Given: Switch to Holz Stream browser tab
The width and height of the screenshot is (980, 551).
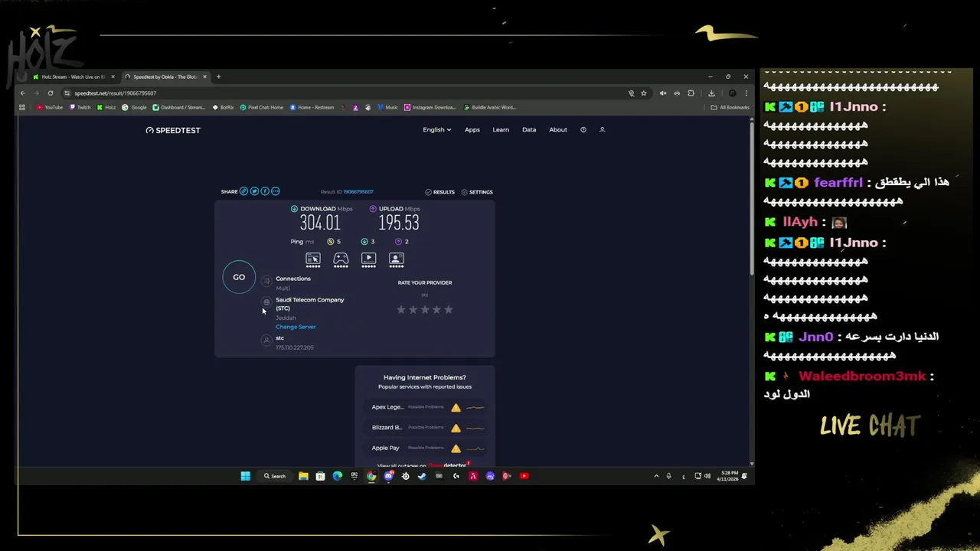Looking at the screenshot, I should coord(73,77).
